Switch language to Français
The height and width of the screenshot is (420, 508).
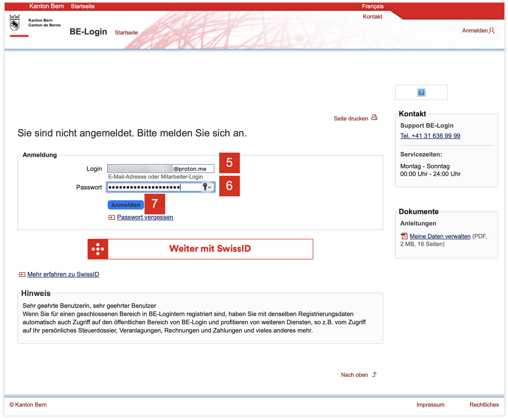[x=372, y=6]
